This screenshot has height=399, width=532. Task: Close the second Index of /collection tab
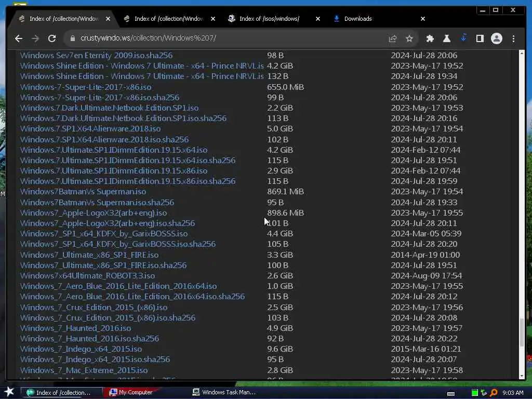[x=212, y=19]
